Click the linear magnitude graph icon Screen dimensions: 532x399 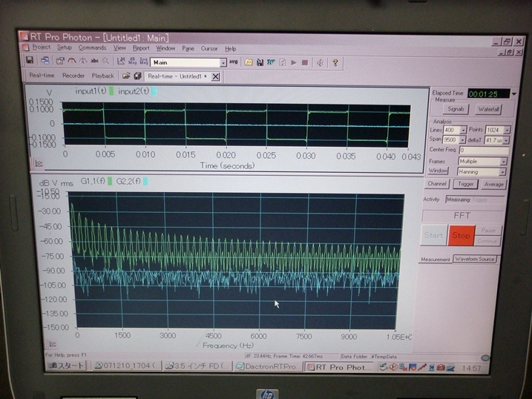[121, 62]
